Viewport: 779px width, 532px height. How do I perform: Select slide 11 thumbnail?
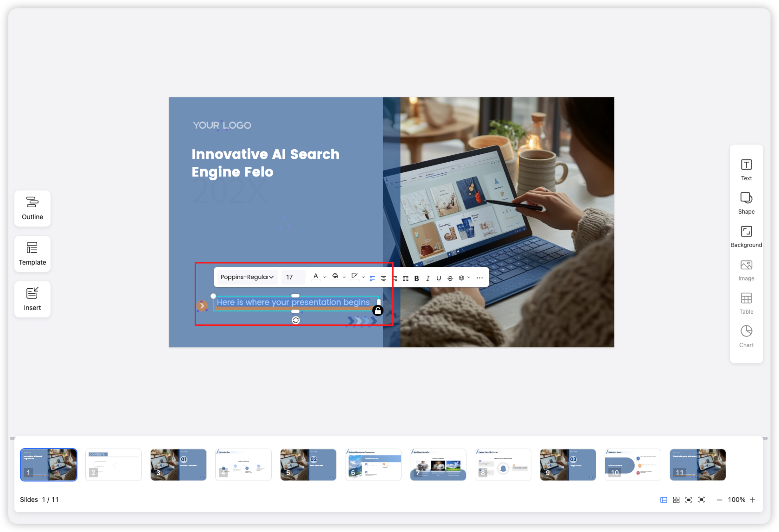tap(698, 465)
